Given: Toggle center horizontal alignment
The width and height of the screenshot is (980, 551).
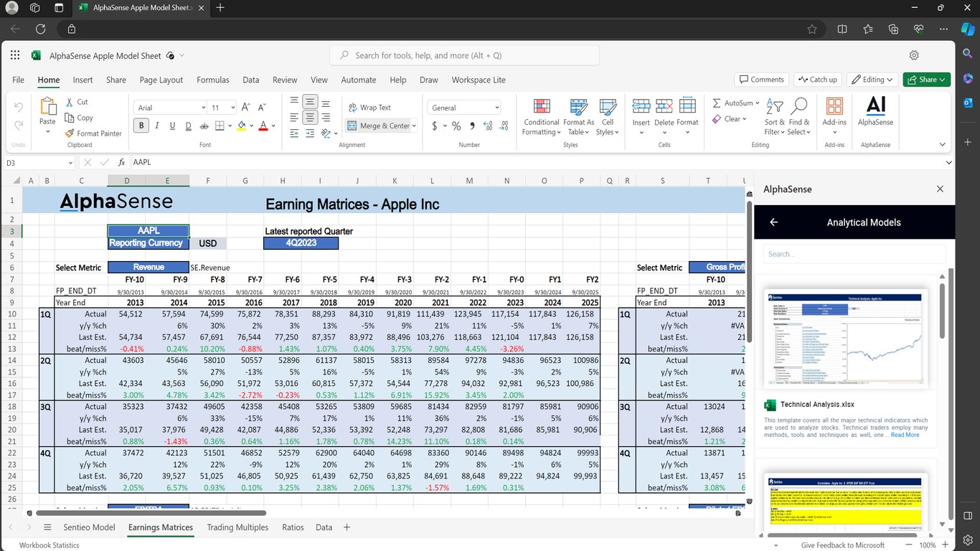Looking at the screenshot, I should pos(310,118).
